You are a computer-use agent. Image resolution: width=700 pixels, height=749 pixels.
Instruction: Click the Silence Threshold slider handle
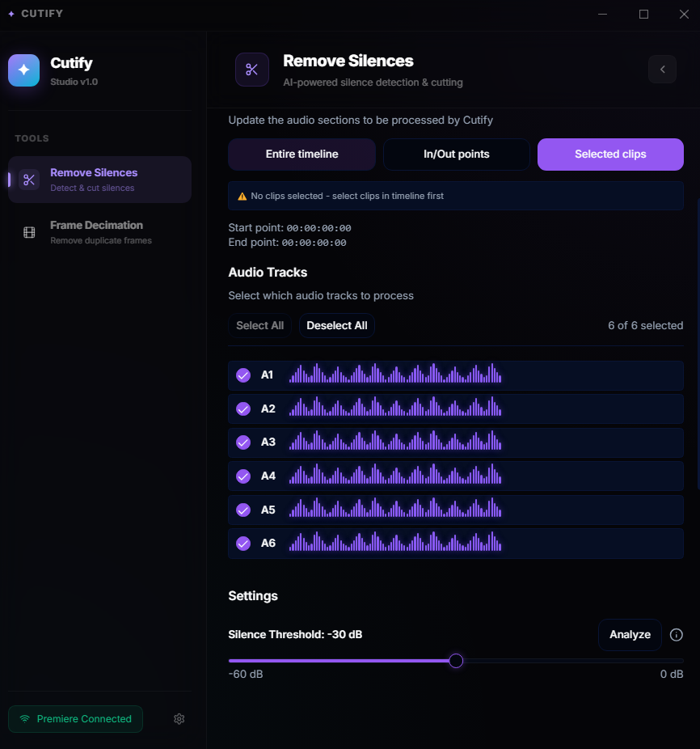click(456, 661)
